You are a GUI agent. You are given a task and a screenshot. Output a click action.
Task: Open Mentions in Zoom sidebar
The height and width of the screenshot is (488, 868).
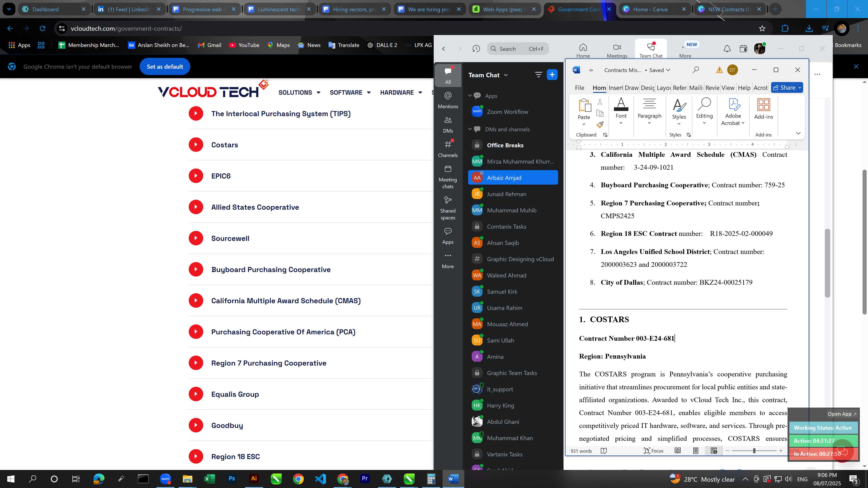click(448, 100)
